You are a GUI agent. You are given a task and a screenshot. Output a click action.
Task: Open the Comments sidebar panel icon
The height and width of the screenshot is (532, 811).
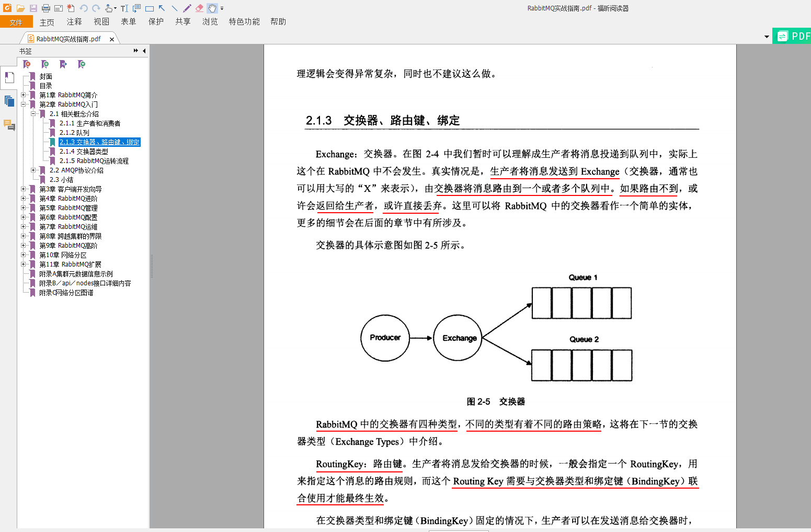point(9,125)
